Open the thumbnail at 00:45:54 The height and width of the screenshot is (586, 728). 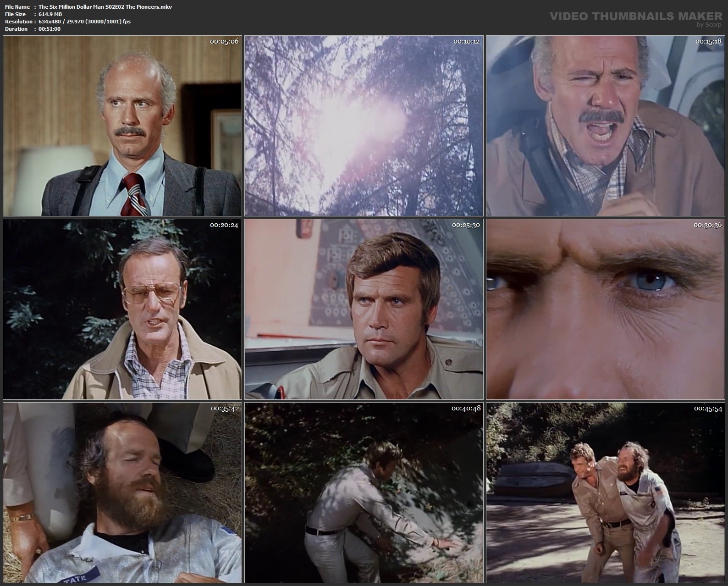point(606,493)
